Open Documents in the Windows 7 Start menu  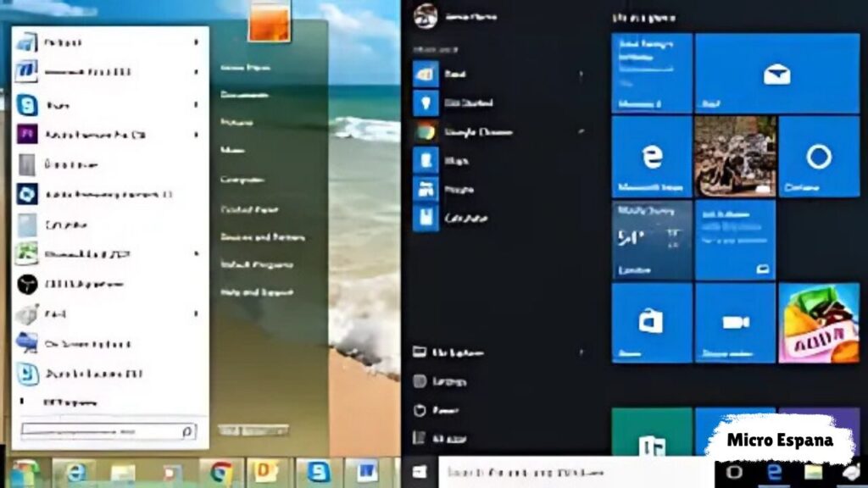point(245,95)
